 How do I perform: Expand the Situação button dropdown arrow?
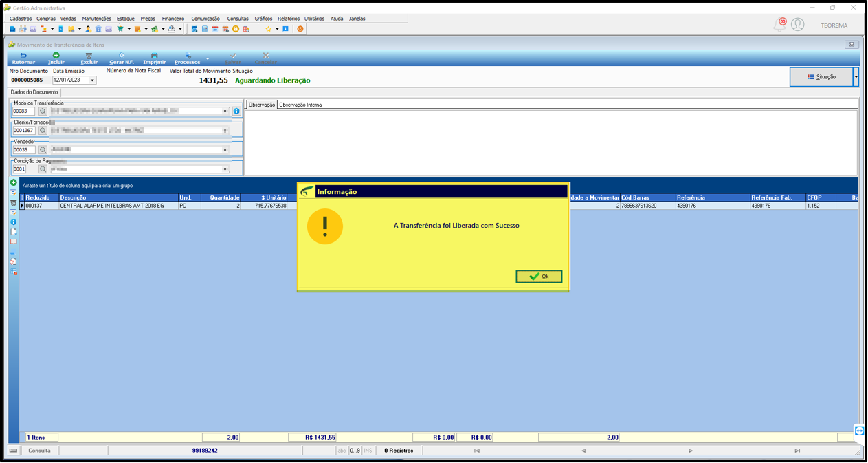point(856,77)
